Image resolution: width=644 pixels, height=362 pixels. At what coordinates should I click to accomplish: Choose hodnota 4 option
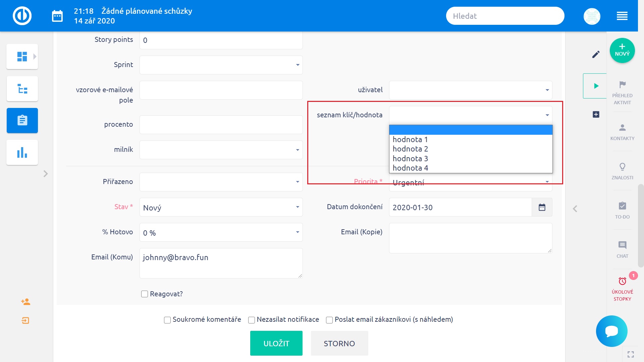click(x=410, y=168)
